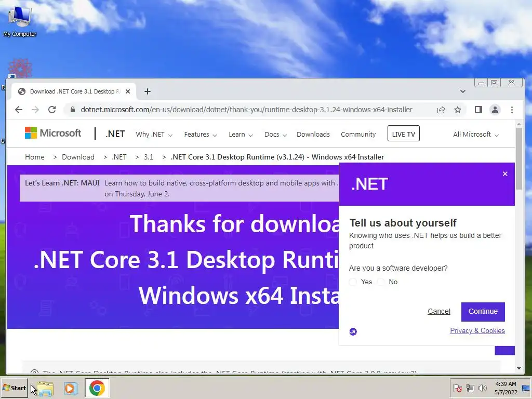532x399 pixels.
Task: Expand the Why .NET menu
Action: pyautogui.click(x=154, y=135)
